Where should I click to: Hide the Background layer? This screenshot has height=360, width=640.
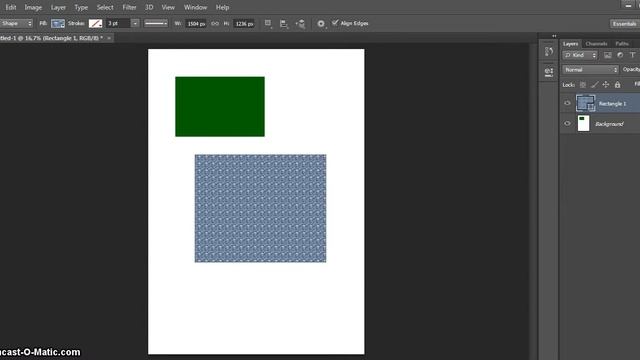[567, 123]
